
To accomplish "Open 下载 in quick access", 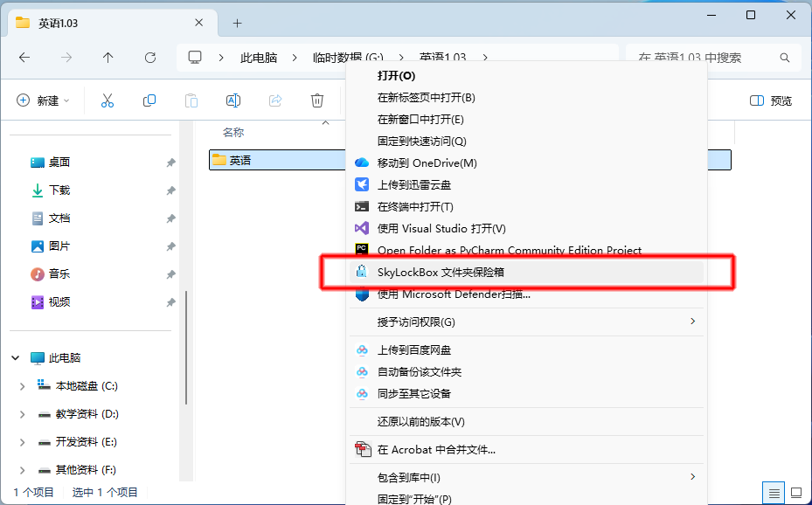I will pyautogui.click(x=59, y=190).
